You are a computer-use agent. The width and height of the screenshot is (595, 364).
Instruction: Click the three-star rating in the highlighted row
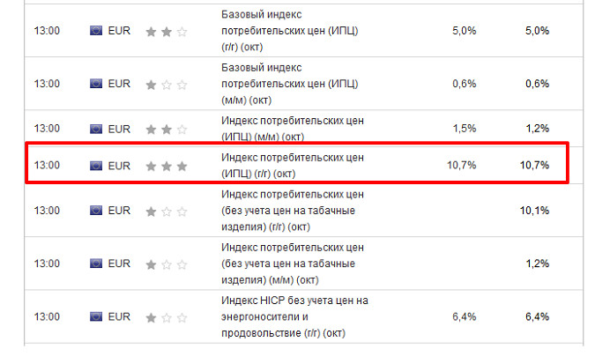tap(167, 165)
